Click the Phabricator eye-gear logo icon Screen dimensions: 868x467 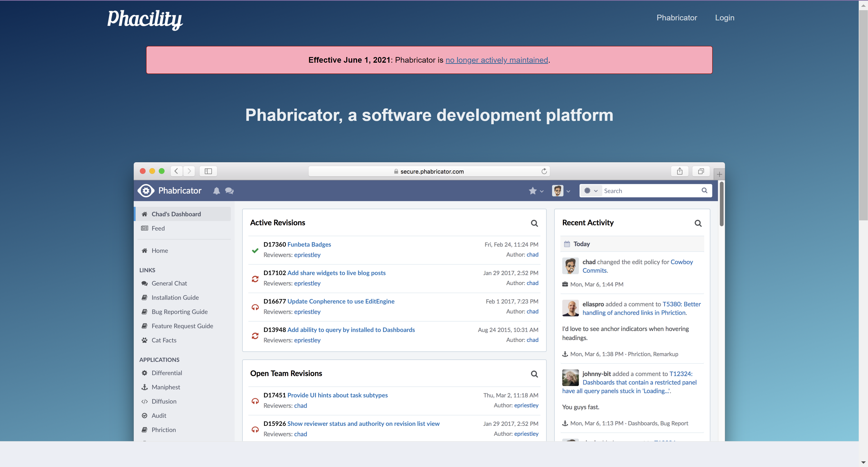point(146,191)
